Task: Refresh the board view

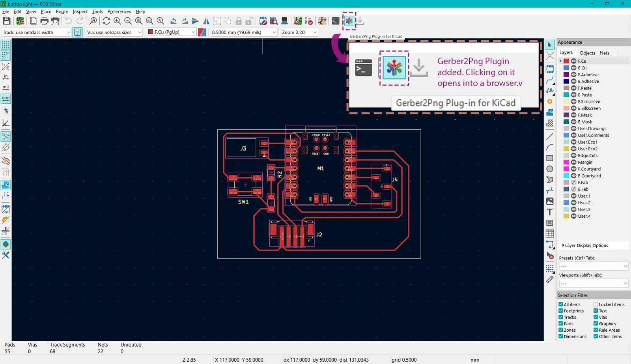Action: 106,21
